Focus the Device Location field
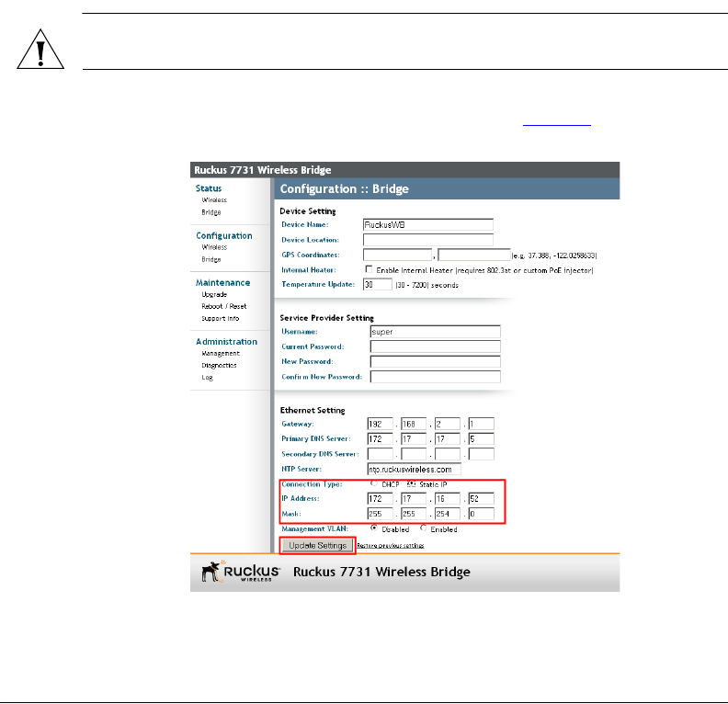 427,240
